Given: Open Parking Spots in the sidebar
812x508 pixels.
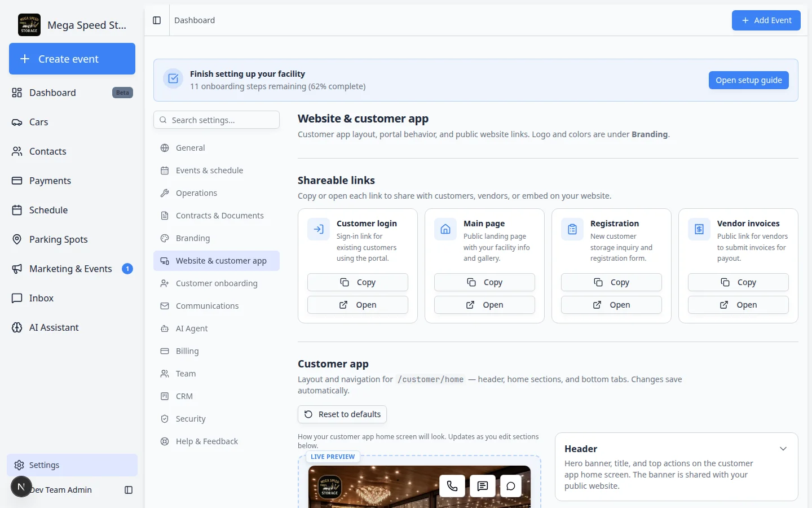Looking at the screenshot, I should (x=72, y=239).
